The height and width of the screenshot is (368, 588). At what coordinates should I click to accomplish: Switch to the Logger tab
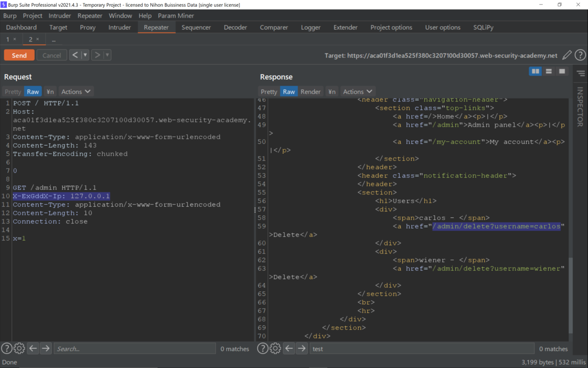(x=311, y=27)
